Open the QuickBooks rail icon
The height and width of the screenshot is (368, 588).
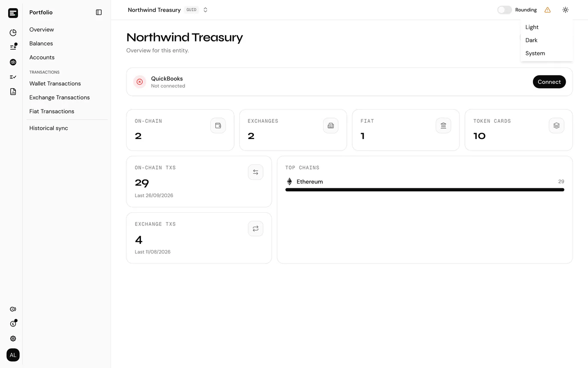(x=13, y=62)
